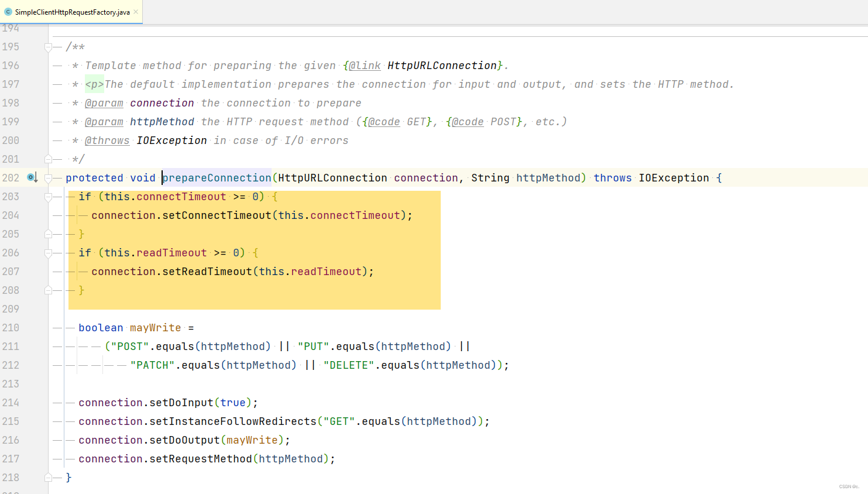Click setDoOutput call on line 216

(184, 440)
